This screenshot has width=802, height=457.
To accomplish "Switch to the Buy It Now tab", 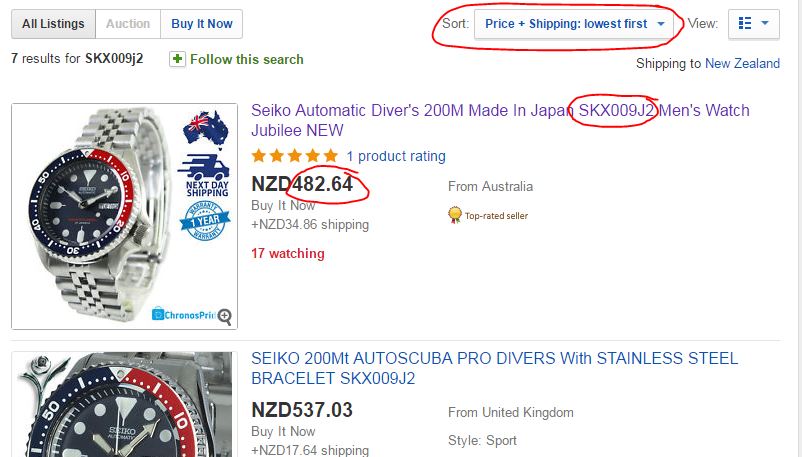I will pyautogui.click(x=202, y=23).
